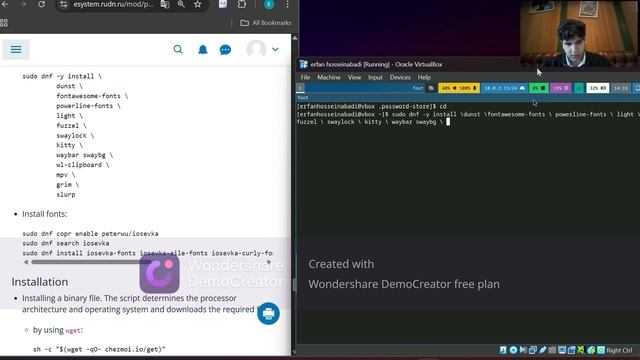
Task: Open the messages chat bubble
Action: 225,50
